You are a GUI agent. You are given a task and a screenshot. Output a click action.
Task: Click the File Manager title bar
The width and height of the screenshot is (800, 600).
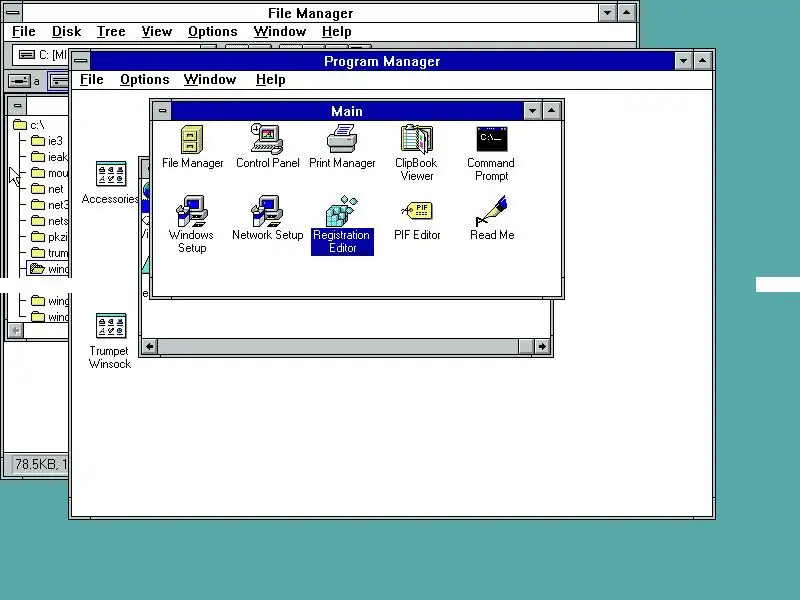click(310, 12)
